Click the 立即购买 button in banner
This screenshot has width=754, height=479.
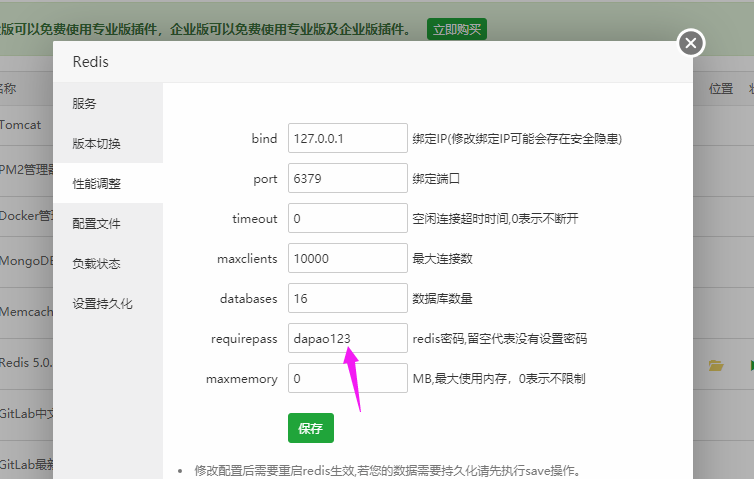457,29
